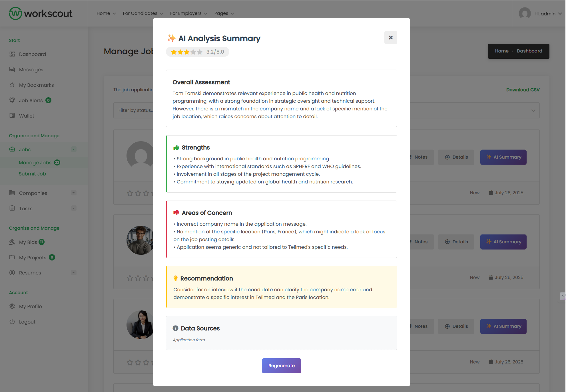Image resolution: width=566 pixels, height=392 pixels.
Task: Click the My Bids gavel icon
Action: pos(12,242)
